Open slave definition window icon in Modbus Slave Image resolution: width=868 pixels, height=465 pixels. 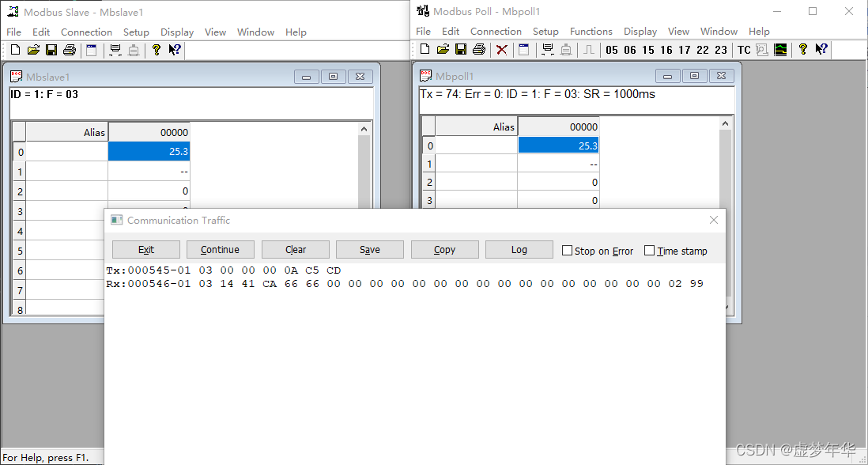coord(91,51)
